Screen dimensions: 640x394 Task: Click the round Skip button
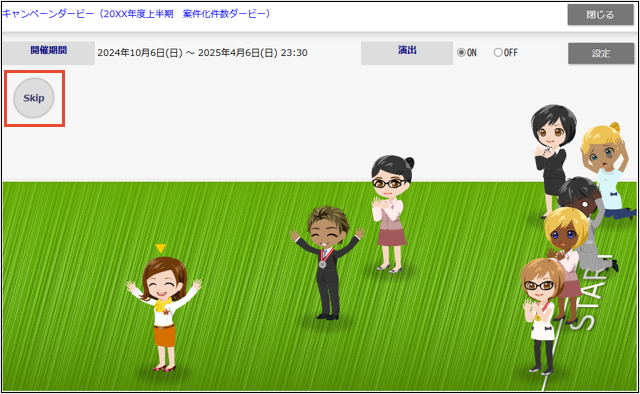pyautogui.click(x=34, y=98)
